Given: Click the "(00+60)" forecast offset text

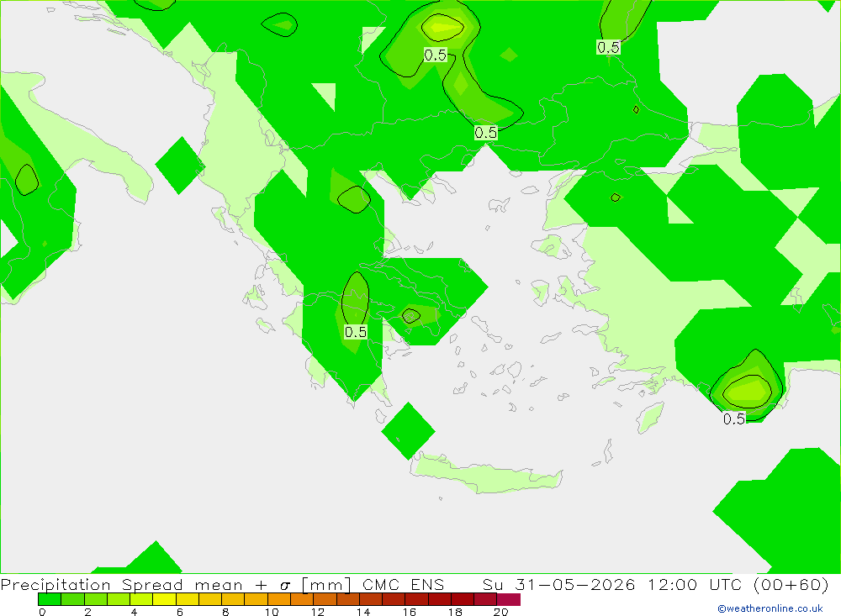Looking at the screenshot, I should [791, 584].
